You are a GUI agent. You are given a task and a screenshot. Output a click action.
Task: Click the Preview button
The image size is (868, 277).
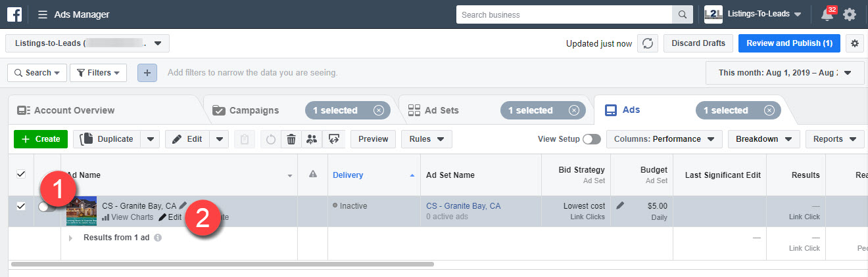click(374, 139)
